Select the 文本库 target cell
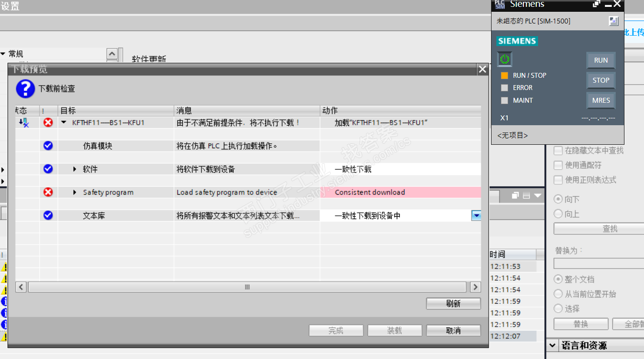Viewport: 644px width, 359px height. pyautogui.click(x=116, y=216)
